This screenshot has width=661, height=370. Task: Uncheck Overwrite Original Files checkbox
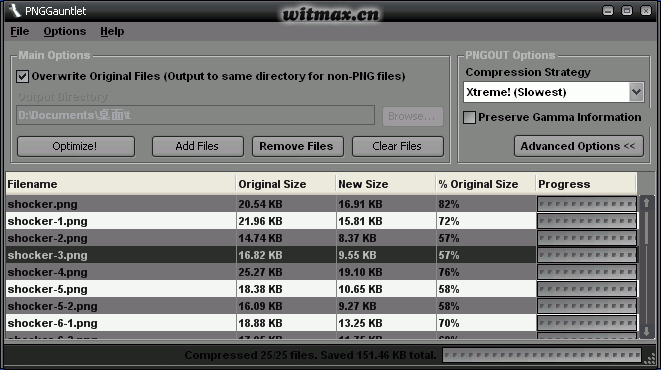(22, 77)
